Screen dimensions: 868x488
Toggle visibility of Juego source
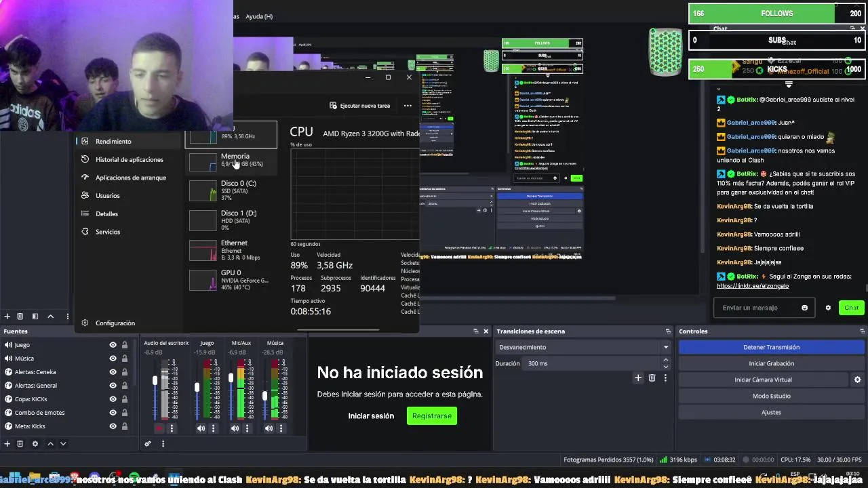(113, 345)
